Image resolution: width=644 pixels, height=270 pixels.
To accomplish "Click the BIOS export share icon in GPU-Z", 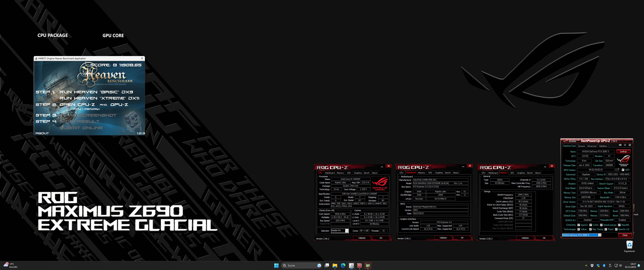I will coord(617,169).
